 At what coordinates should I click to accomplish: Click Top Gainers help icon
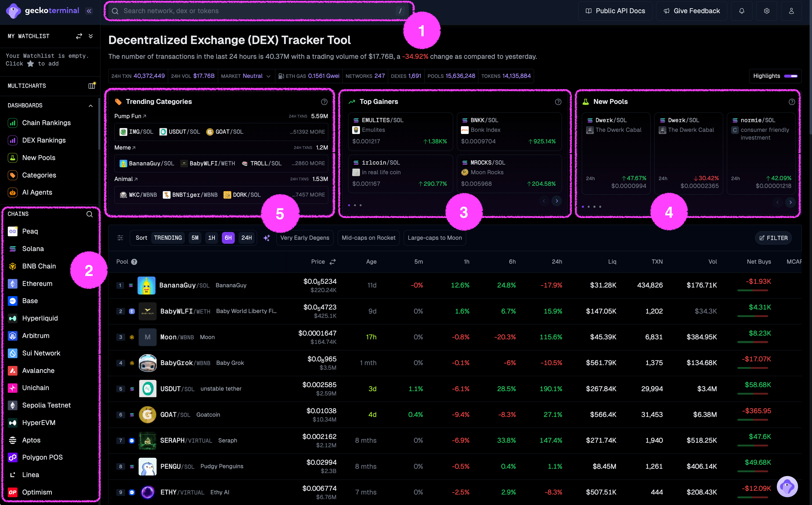point(558,102)
